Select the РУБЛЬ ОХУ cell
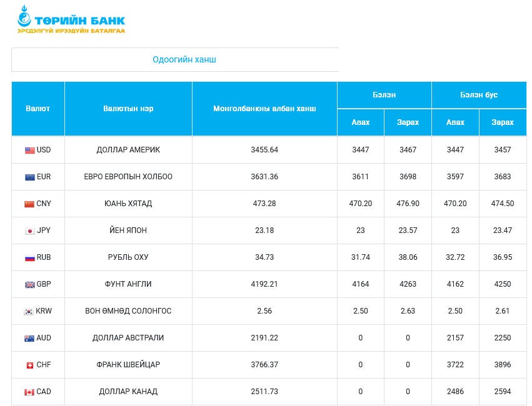Viewport: 532px width, 406px height. click(128, 257)
